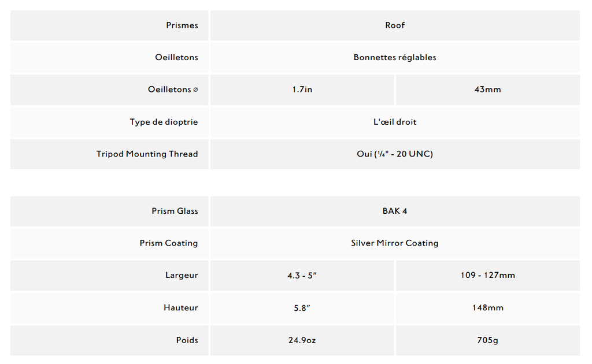Click the 43mm eyecup diameter cell

pos(488,90)
